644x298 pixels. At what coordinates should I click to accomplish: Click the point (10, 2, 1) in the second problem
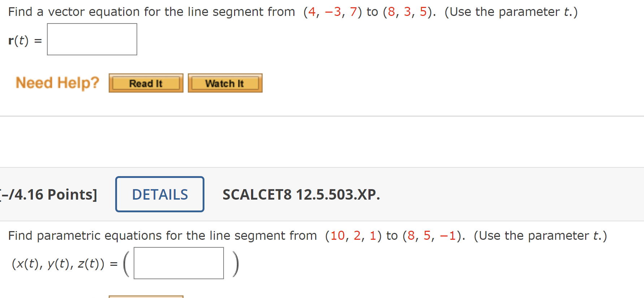(354, 235)
